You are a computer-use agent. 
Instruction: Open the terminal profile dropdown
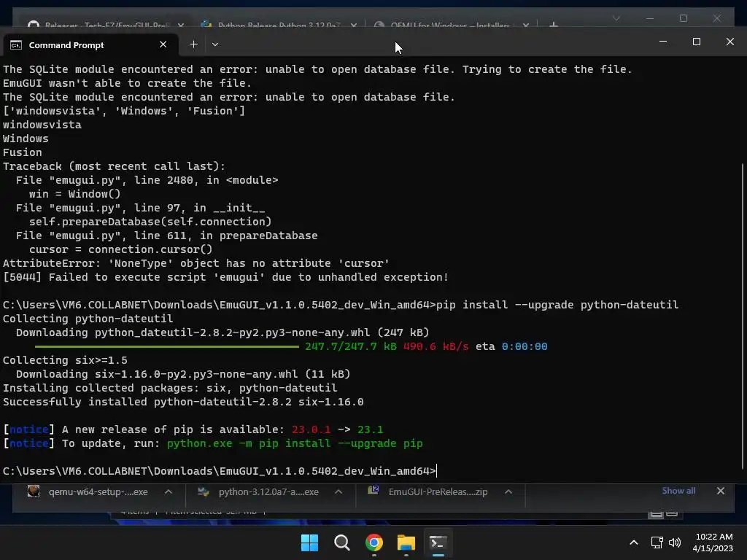(x=215, y=44)
